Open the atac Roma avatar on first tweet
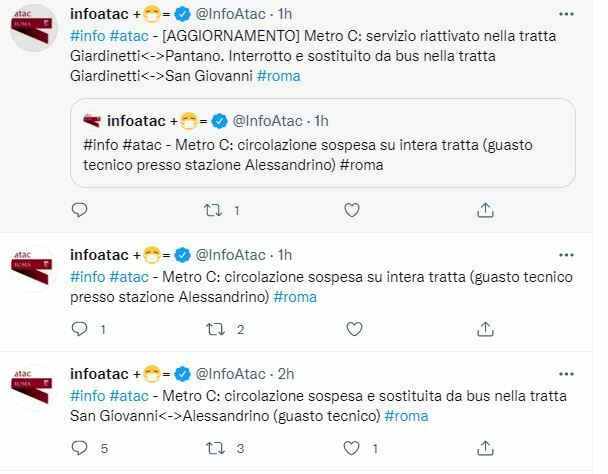 [34, 30]
